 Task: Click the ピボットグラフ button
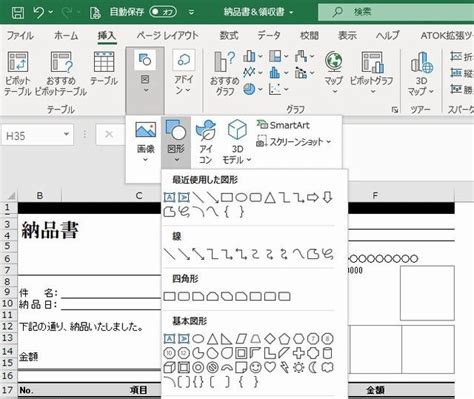coord(372,73)
